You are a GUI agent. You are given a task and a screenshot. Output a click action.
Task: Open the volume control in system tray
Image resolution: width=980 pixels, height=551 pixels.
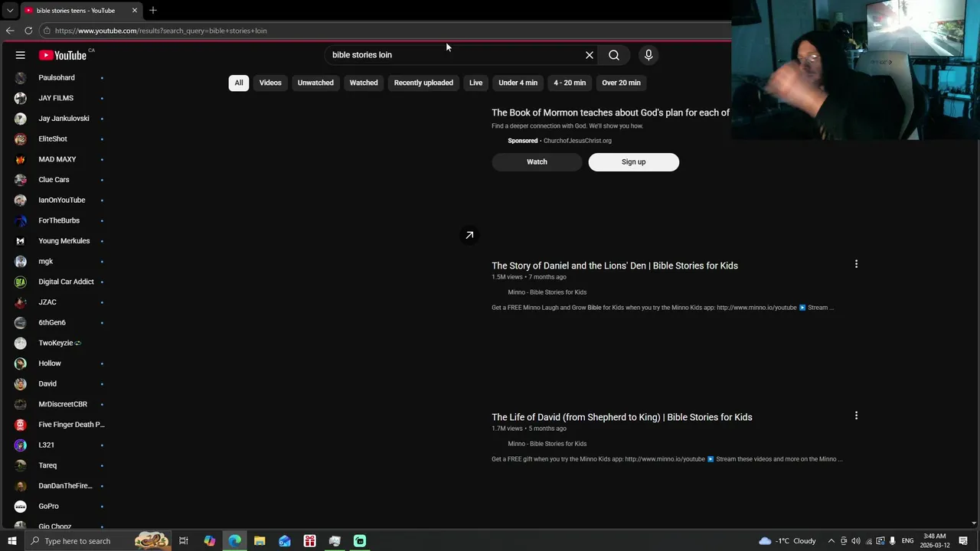pos(856,541)
